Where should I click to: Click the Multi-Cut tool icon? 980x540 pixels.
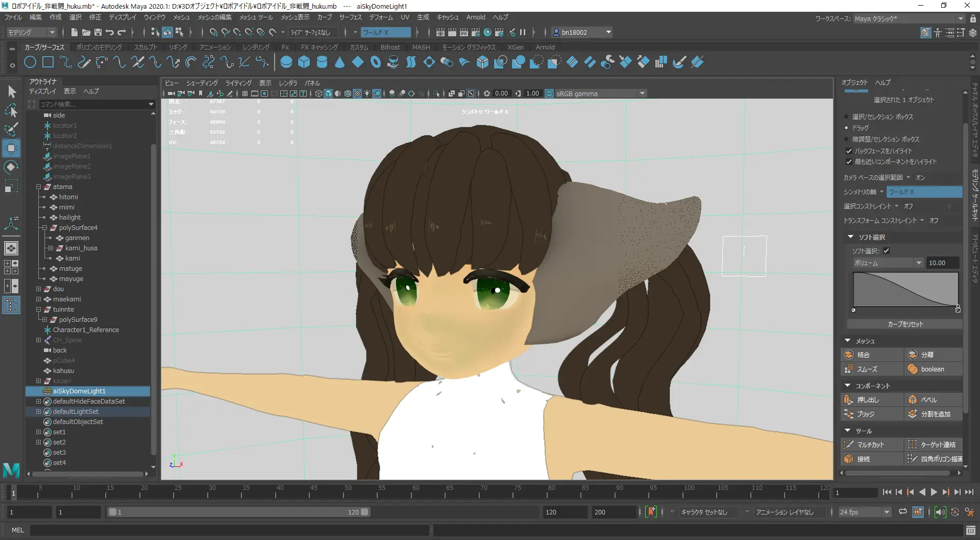[x=849, y=444]
